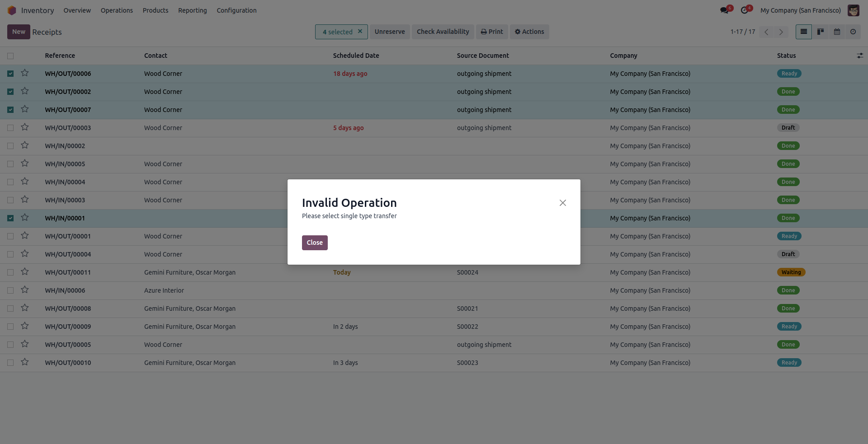Click the Check Availability button
Screen dimensions: 868x444
coord(443,32)
